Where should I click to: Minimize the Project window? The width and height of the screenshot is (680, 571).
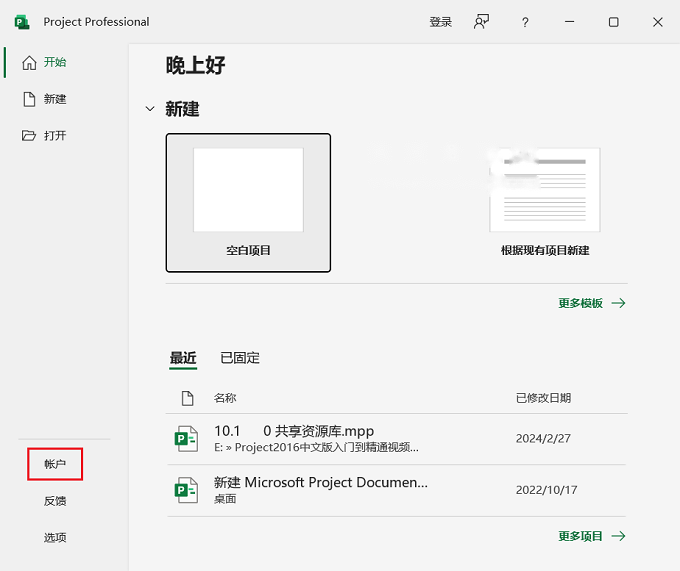[x=569, y=22]
